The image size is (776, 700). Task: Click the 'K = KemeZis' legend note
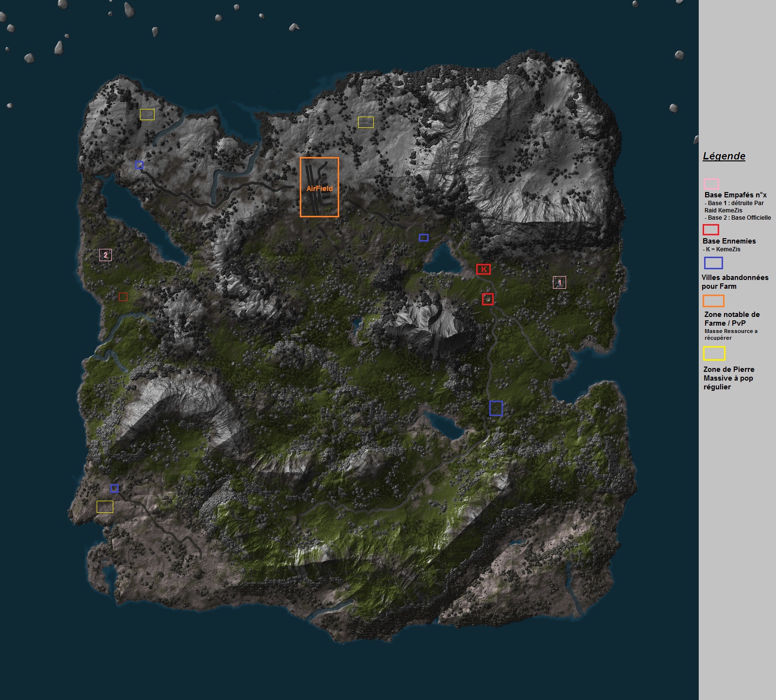[x=722, y=249]
